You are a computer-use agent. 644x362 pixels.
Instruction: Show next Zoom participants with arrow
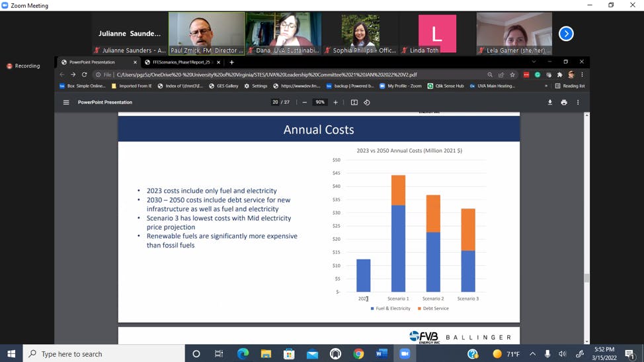(x=566, y=34)
